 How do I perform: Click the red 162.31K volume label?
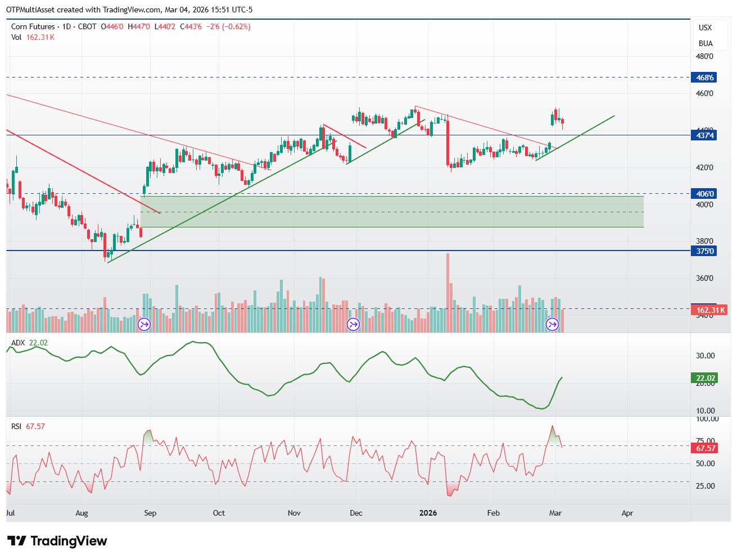709,310
